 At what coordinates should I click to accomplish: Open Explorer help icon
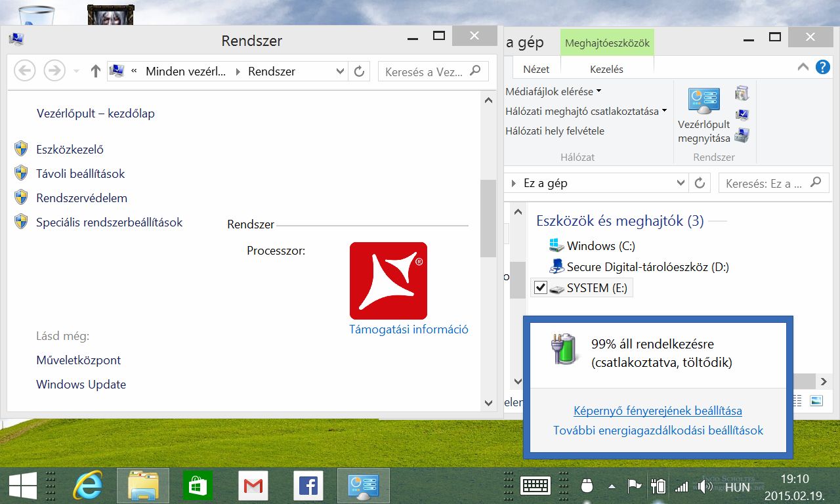823,67
